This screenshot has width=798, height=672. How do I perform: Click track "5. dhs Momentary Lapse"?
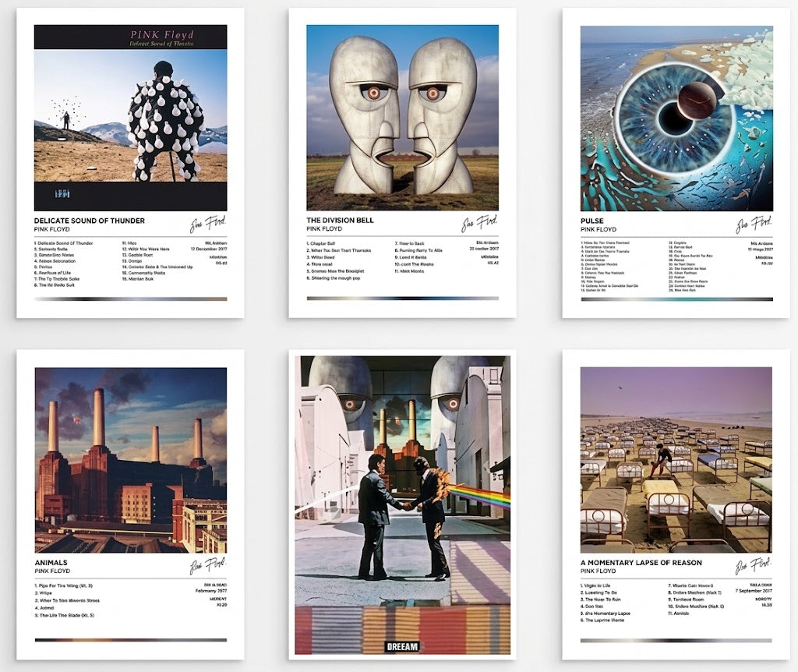coord(605,614)
